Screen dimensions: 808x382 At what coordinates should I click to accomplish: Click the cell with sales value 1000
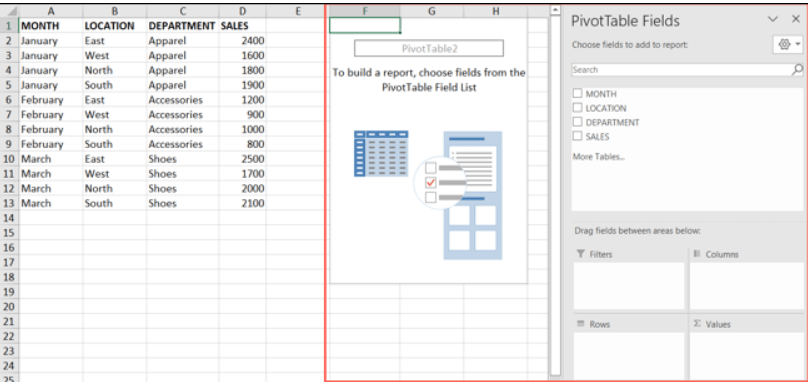[x=243, y=129]
